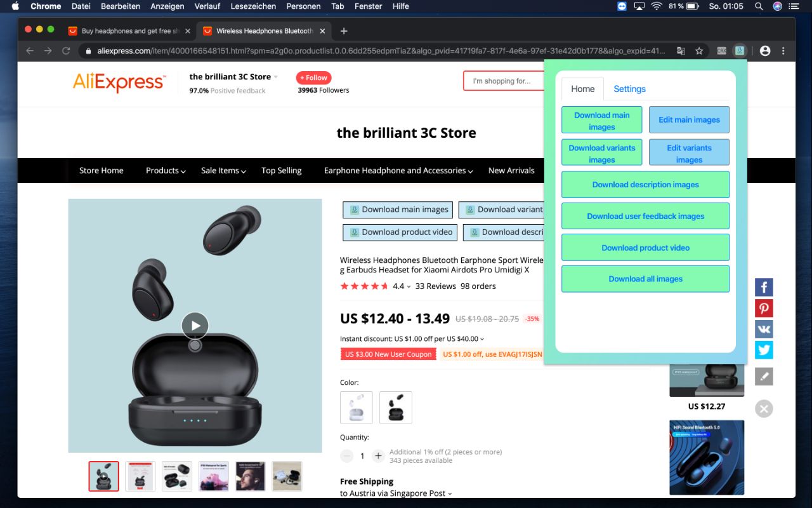812x508 pixels.
Task: Pin the product to Pinterest
Action: tap(764, 308)
